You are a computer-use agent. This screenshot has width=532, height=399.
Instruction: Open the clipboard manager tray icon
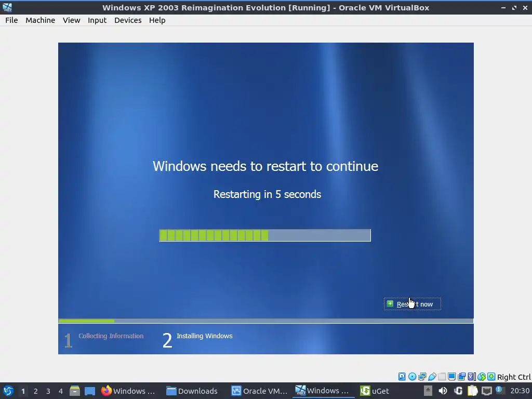coord(473,391)
